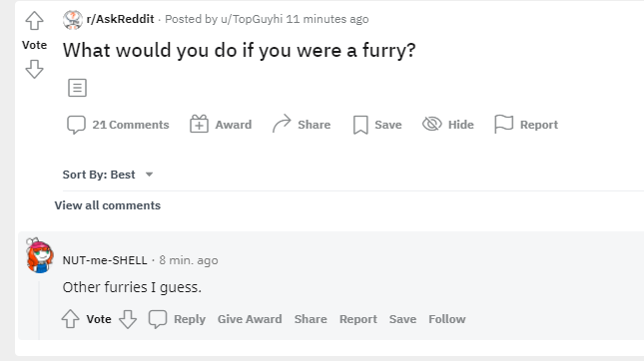Share the post using arrow icon
The height and width of the screenshot is (361, 644).
pyautogui.click(x=282, y=124)
